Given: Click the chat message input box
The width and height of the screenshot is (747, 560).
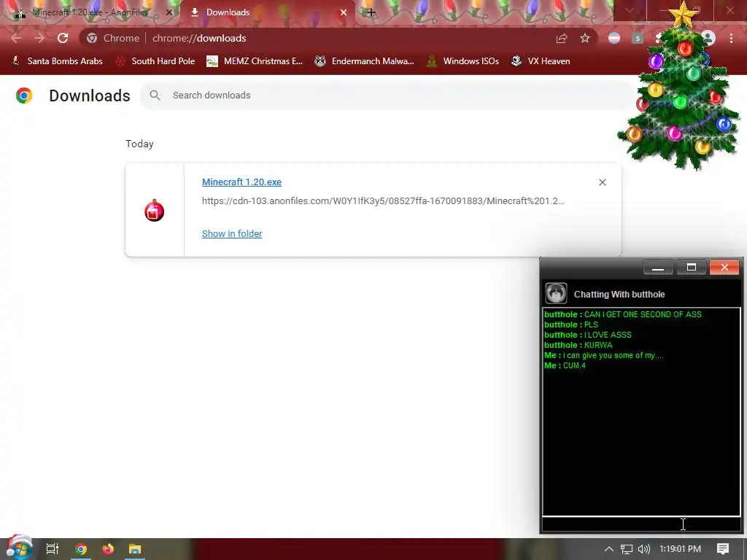Looking at the screenshot, I should click(641, 524).
